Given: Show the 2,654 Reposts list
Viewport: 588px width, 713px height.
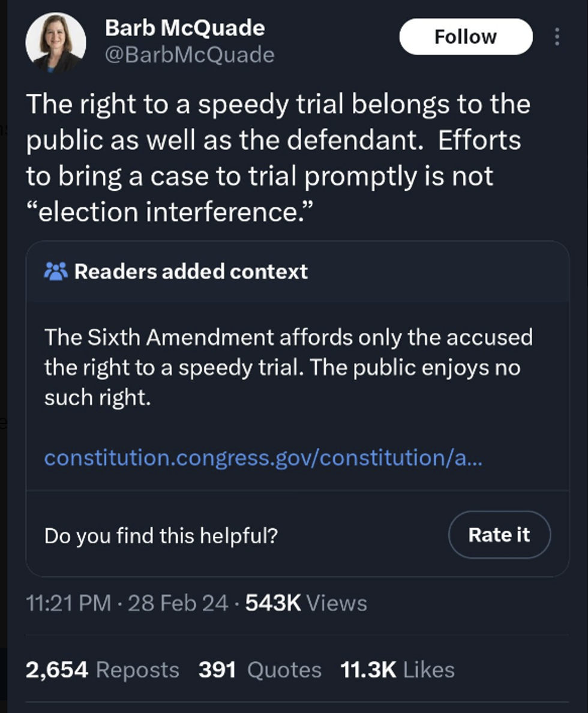Looking at the screenshot, I should [x=102, y=670].
